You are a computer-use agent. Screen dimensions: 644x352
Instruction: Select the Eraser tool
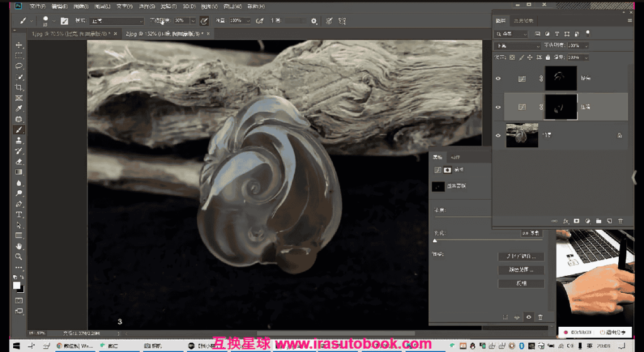18,162
